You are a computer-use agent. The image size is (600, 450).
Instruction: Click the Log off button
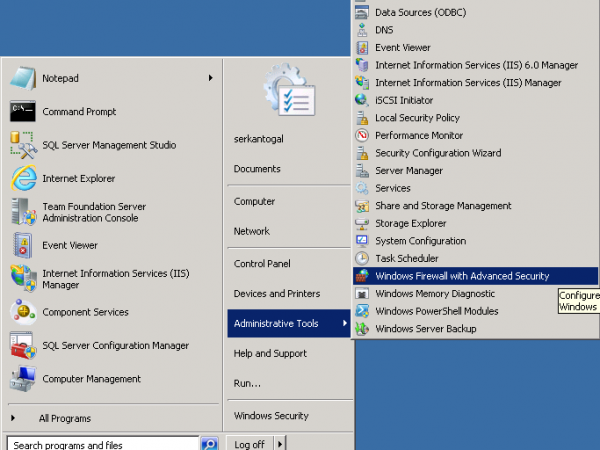(x=249, y=444)
